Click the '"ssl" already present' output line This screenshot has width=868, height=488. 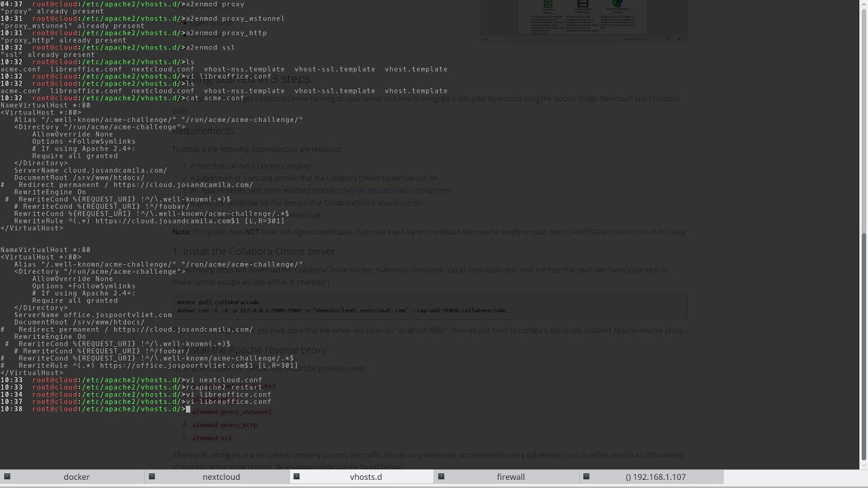(47, 55)
